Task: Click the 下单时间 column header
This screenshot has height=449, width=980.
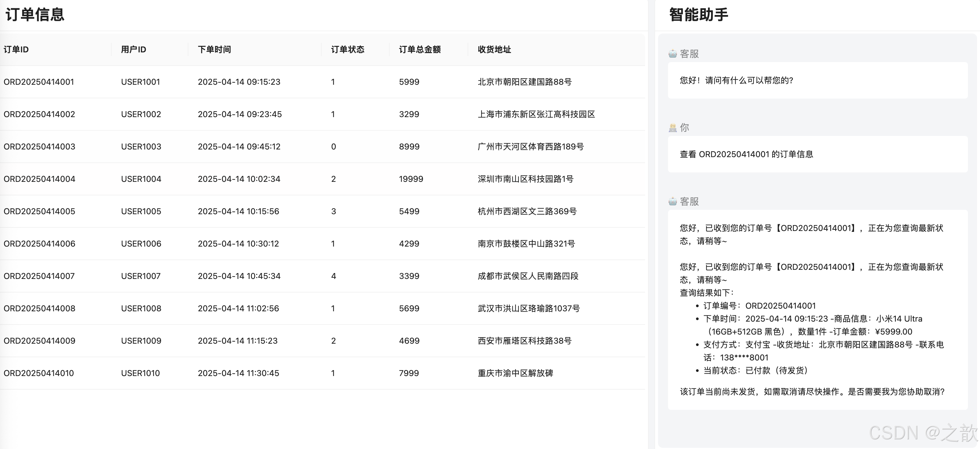Action: (x=214, y=49)
